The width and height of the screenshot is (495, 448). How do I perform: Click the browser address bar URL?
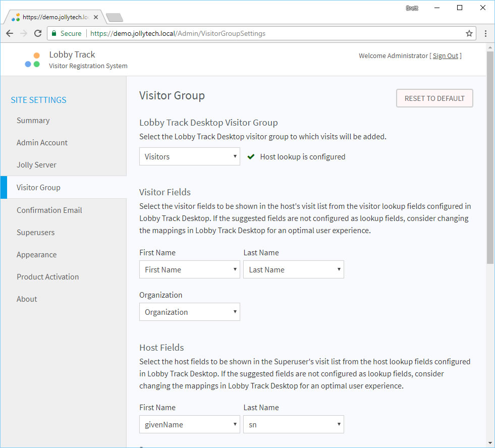[x=178, y=33]
